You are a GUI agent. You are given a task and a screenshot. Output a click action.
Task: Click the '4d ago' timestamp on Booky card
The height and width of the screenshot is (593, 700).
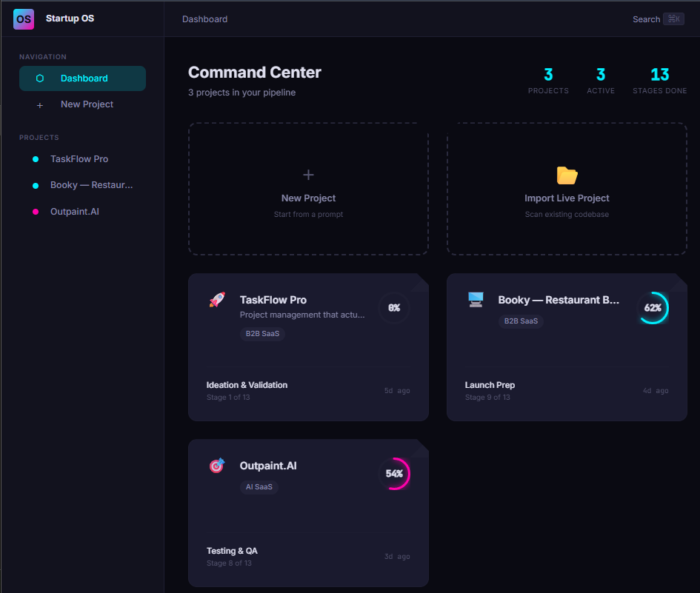tap(656, 391)
